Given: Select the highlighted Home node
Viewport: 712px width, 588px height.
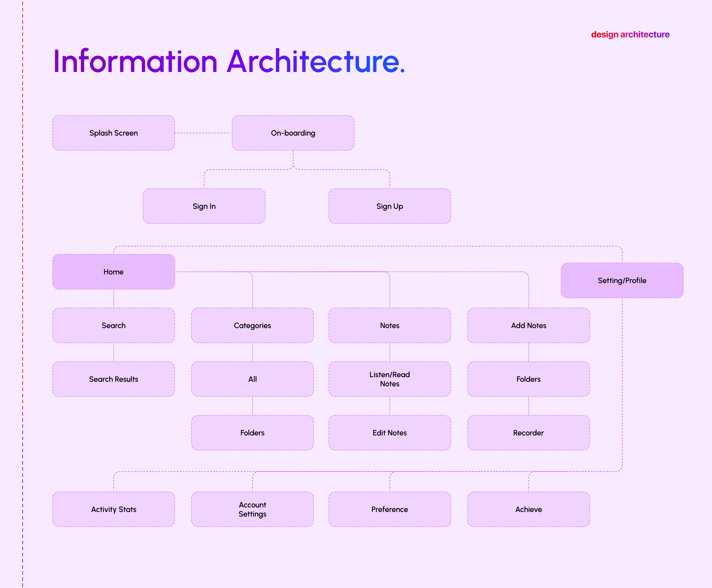Looking at the screenshot, I should coord(113,272).
